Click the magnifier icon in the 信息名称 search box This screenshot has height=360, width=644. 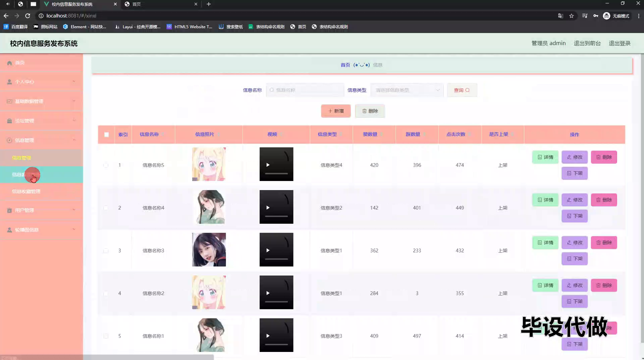(x=272, y=90)
